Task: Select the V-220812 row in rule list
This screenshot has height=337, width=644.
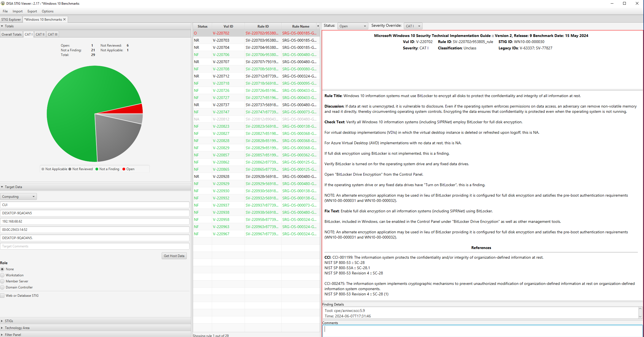Action: point(221,119)
